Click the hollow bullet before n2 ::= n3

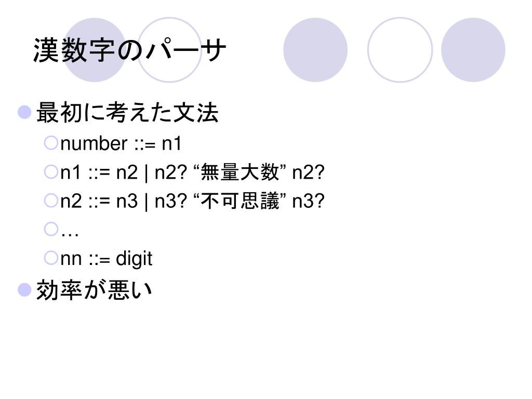coord(51,201)
